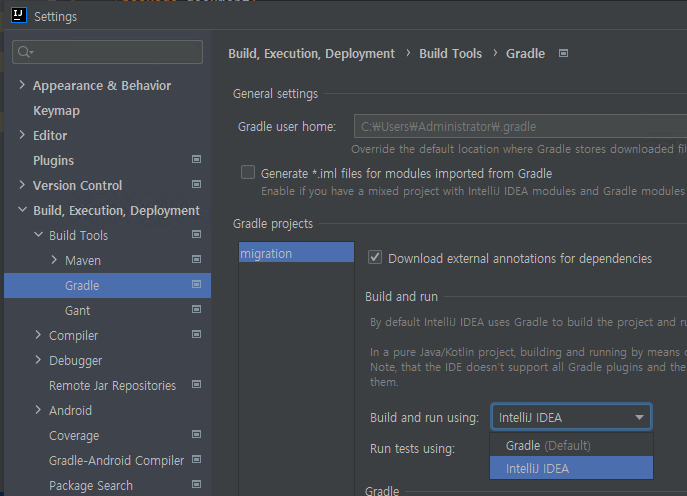Click the settings search field
Viewport: 687px width, 496px height.
coord(107,52)
